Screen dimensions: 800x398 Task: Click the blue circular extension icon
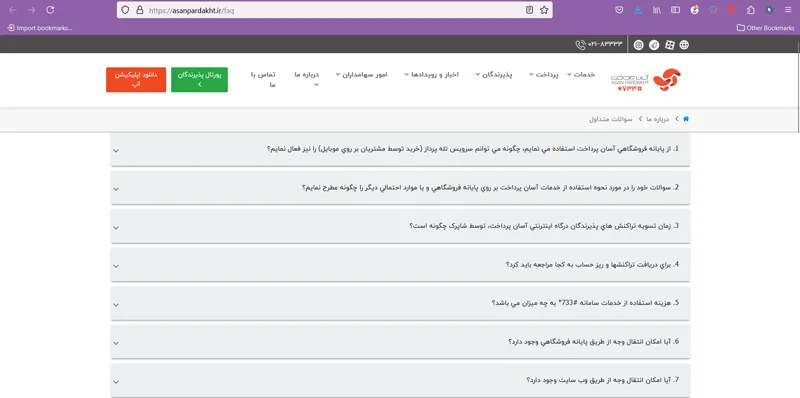(713, 10)
